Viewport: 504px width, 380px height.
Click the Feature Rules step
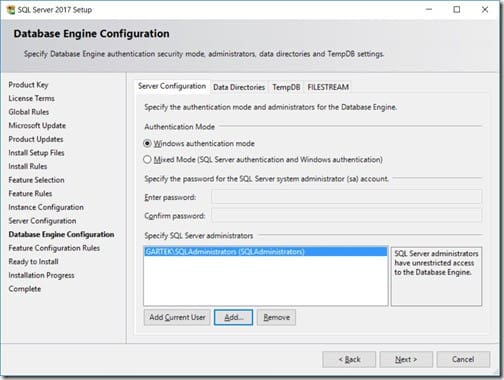click(30, 194)
